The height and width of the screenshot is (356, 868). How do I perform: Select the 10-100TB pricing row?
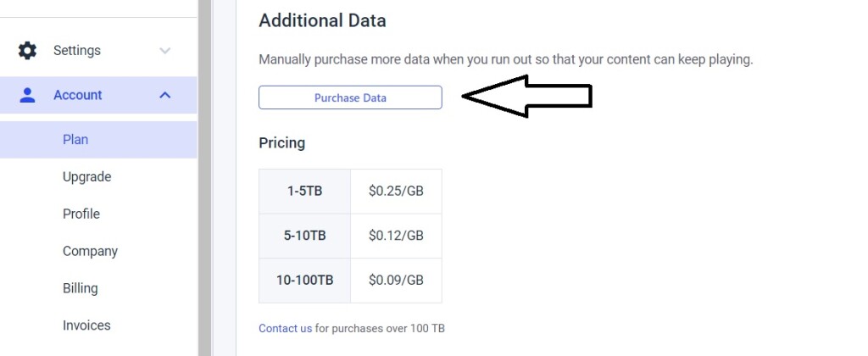(350, 281)
